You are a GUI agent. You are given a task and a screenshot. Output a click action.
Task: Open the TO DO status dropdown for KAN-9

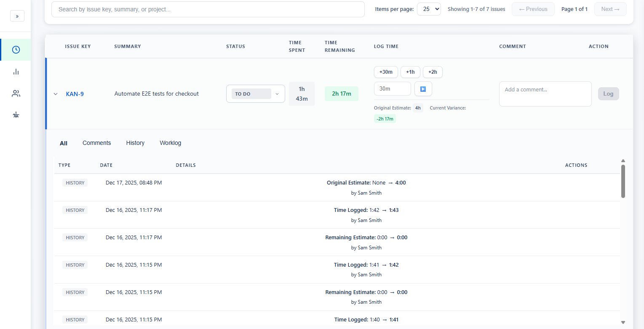coord(255,94)
